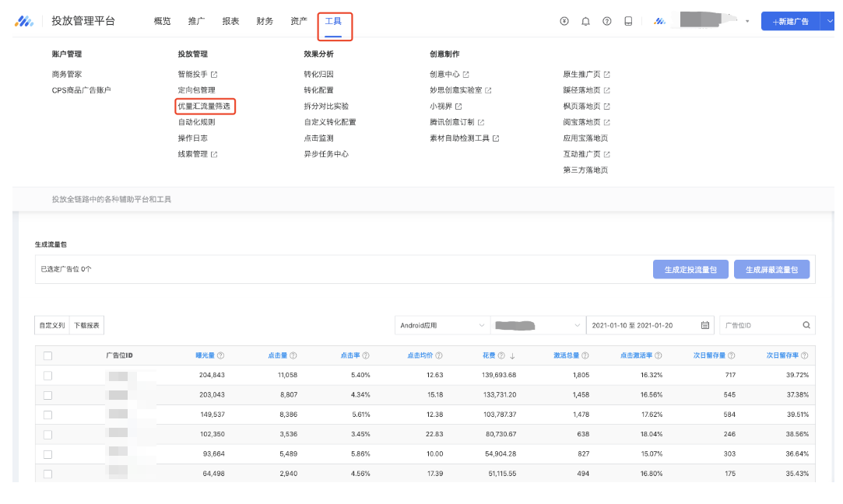Click external link icon beside 蹊径落地页
The width and height of the screenshot is (843, 504).
[607, 90]
